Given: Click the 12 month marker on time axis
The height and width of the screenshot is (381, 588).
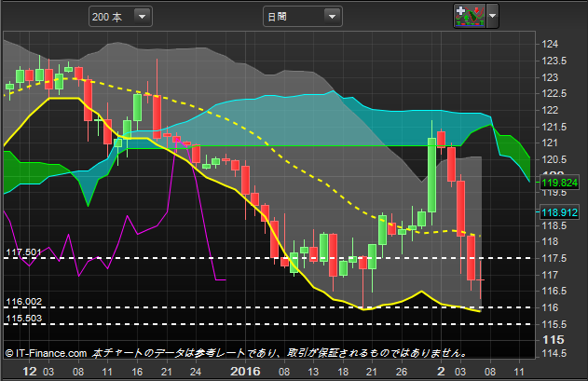Looking at the screenshot, I should [30, 372].
